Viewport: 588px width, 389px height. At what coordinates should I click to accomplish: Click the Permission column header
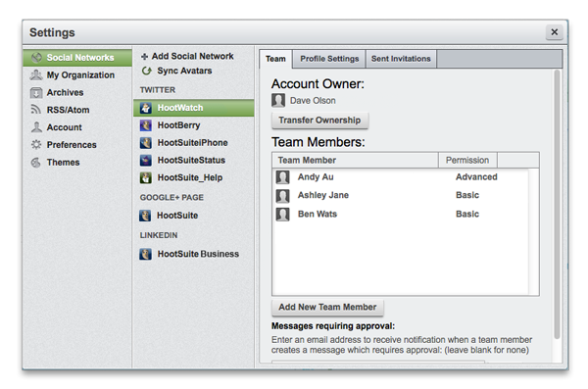[467, 160]
